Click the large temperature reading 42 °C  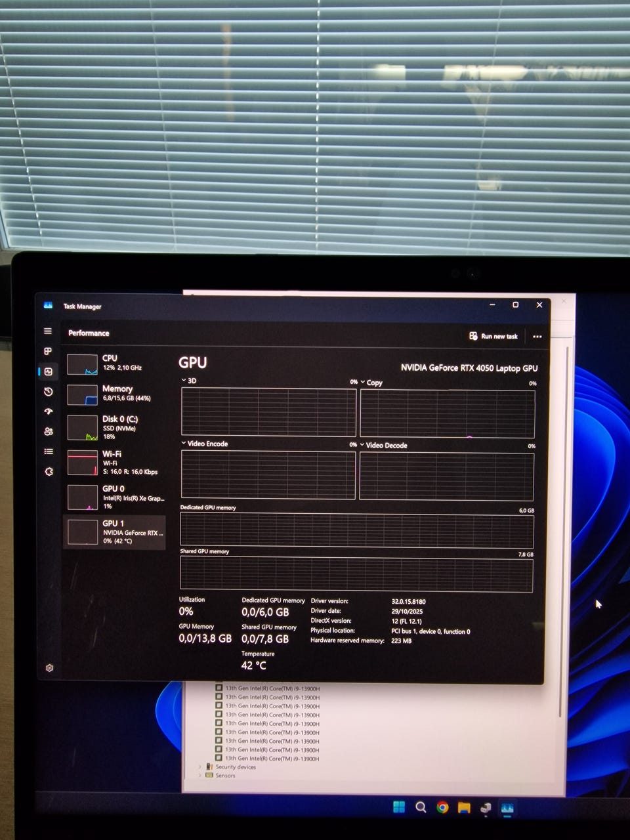click(x=253, y=665)
